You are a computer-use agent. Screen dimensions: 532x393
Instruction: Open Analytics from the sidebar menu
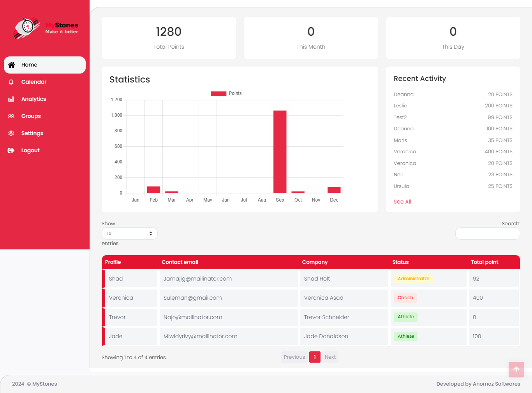[33, 99]
